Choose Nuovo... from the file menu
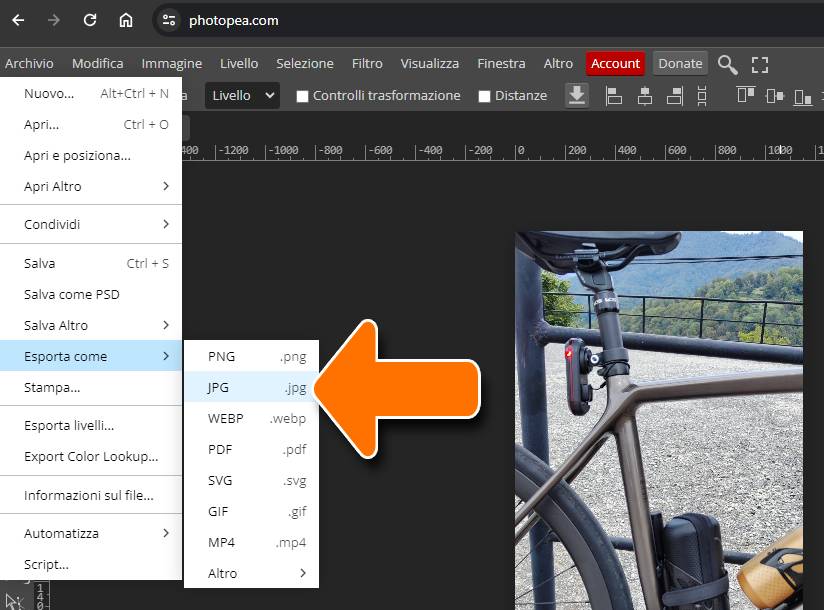Image resolution: width=824 pixels, height=610 pixels. point(91,94)
